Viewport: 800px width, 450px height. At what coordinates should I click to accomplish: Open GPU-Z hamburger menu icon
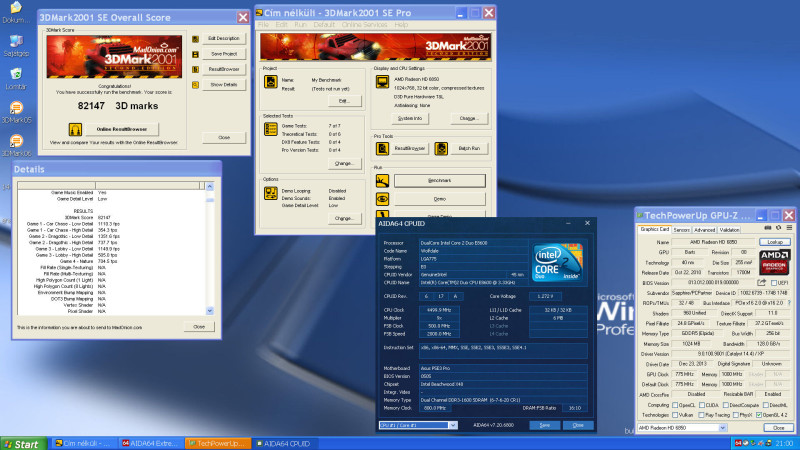point(789,228)
